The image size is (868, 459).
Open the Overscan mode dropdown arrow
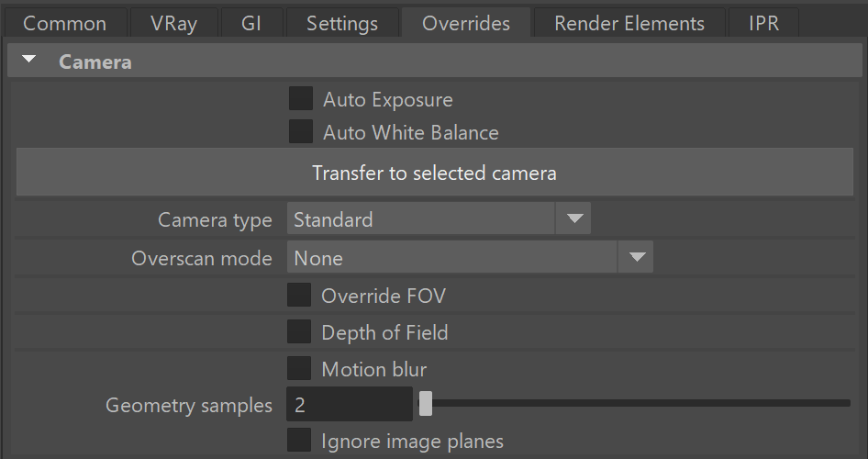pos(637,257)
